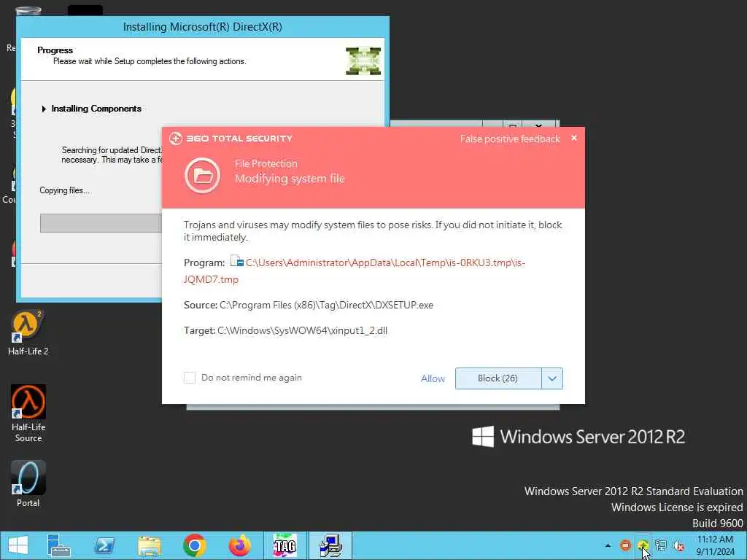Open the Half-Life Source desktop shortcut
Screen dimensions: 747x560
pos(28,413)
